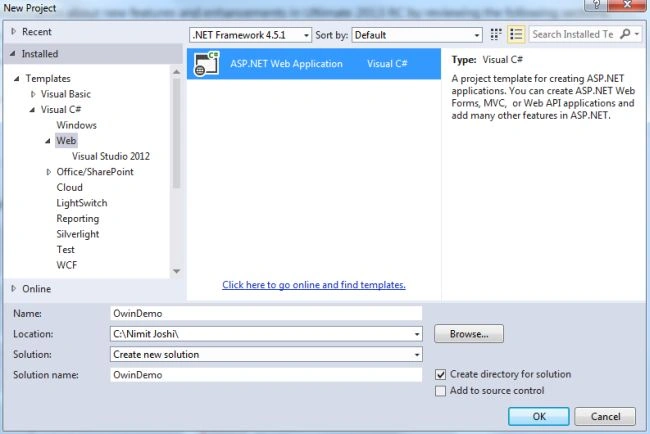Collapse the Templates tree node

point(17,78)
